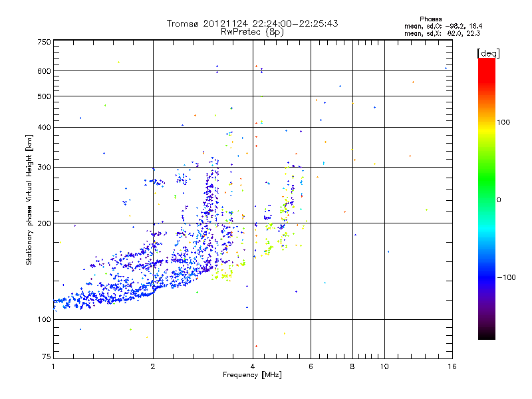Click the colorbar tick label '100'
The image size is (532, 399).
(503, 122)
